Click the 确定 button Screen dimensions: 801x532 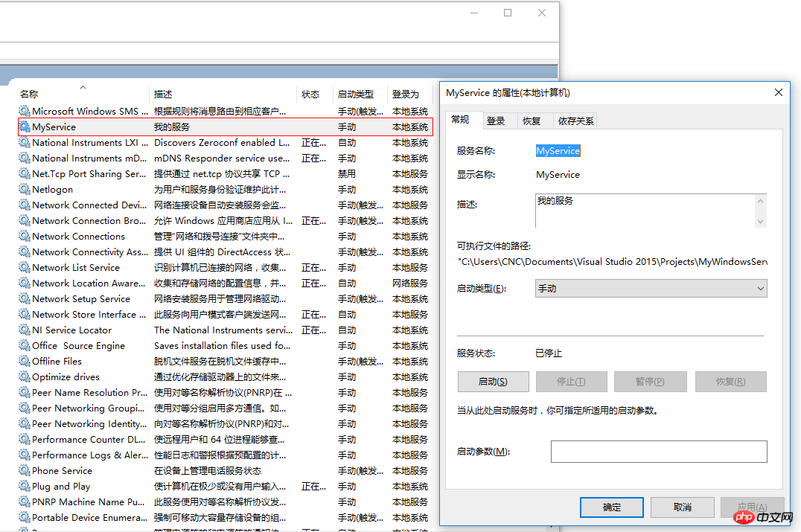tap(611, 507)
